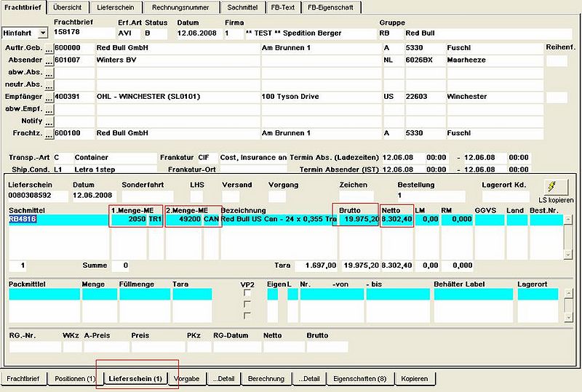Click scroll-down arrow of Sachmittel list

tap(567, 255)
